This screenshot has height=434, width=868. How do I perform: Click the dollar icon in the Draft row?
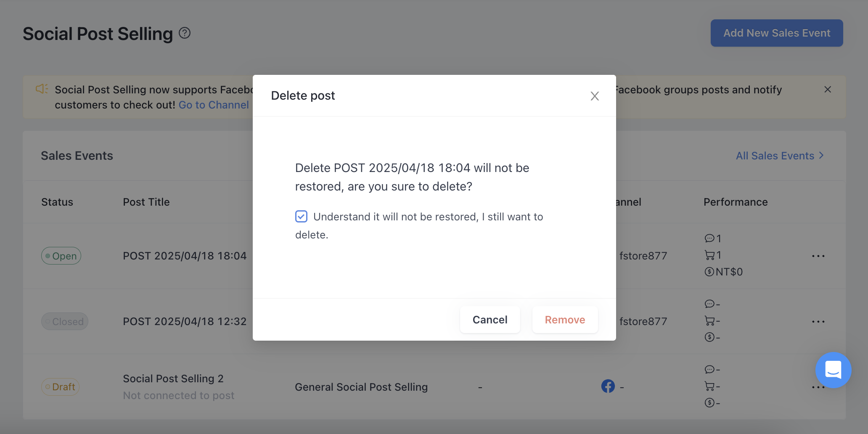tap(709, 403)
